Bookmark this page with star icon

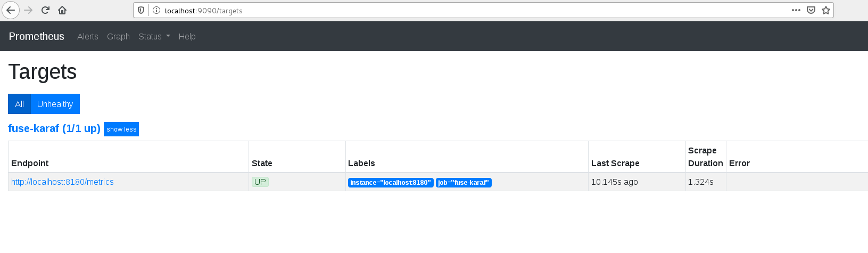coord(826,10)
